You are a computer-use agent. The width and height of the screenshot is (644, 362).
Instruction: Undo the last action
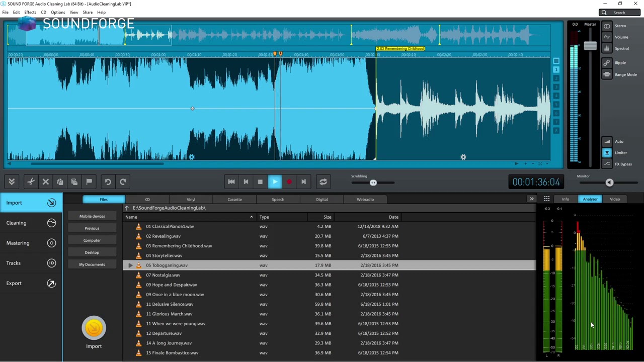pyautogui.click(x=108, y=182)
